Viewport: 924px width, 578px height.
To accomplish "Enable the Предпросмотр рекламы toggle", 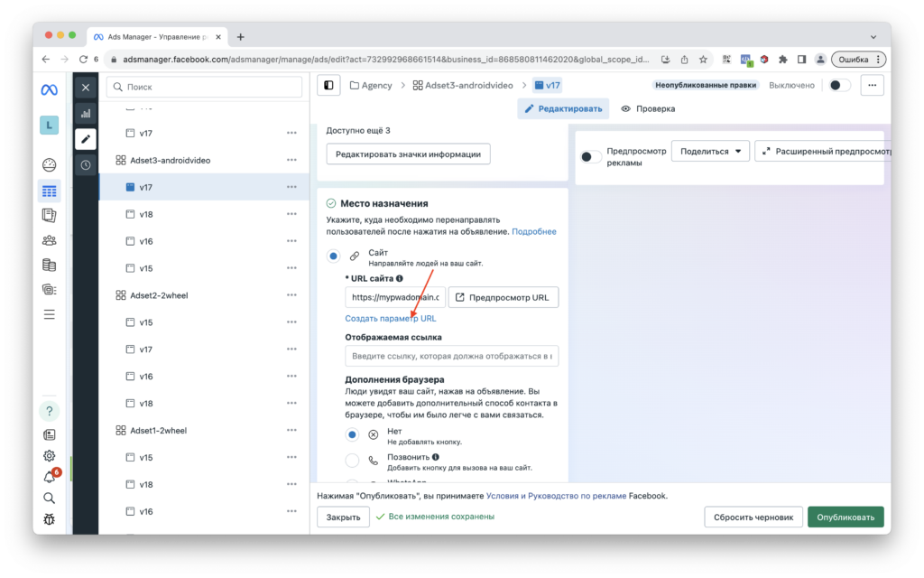I will click(x=591, y=156).
